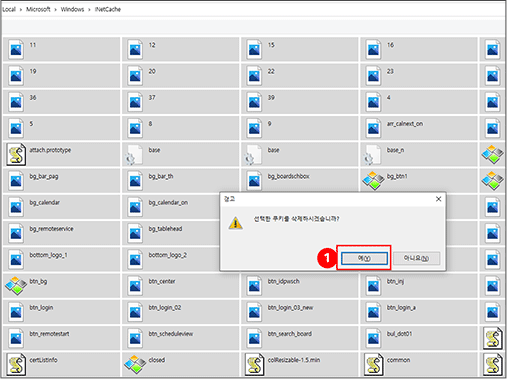Click the INetCache breadcrumb segment
The image size is (507, 379).
click(x=108, y=9)
